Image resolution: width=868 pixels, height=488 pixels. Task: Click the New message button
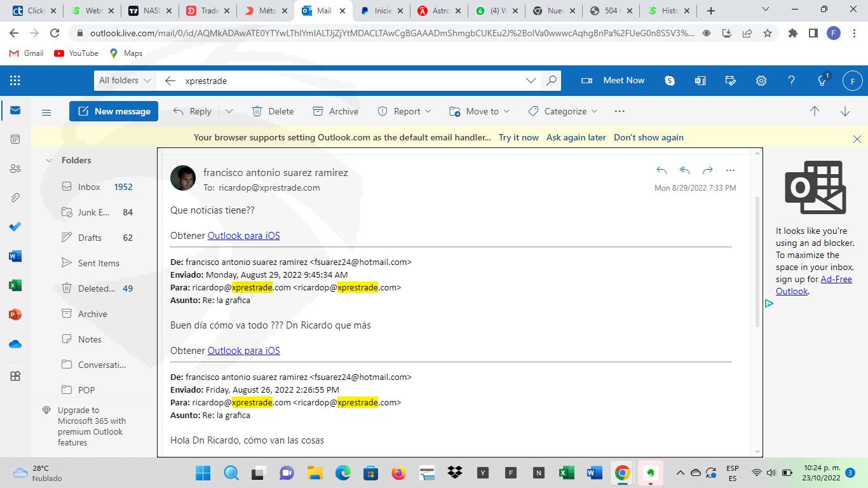(x=114, y=111)
